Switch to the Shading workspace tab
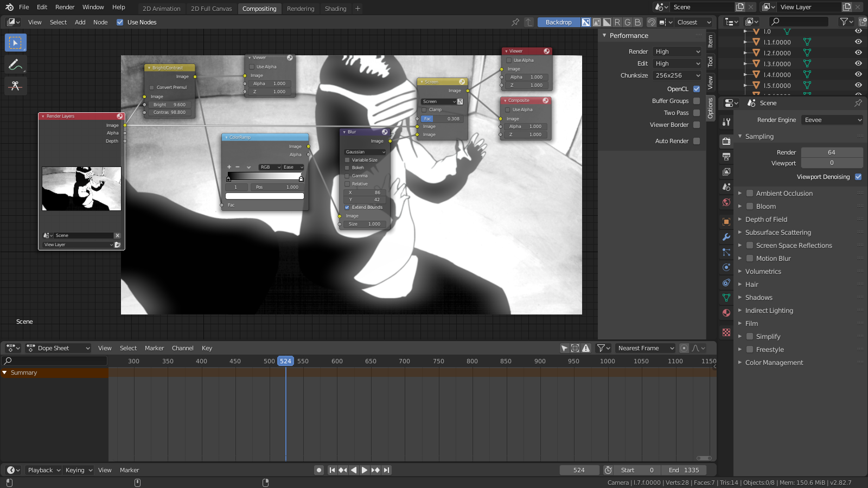The height and width of the screenshot is (488, 868). tap(335, 9)
